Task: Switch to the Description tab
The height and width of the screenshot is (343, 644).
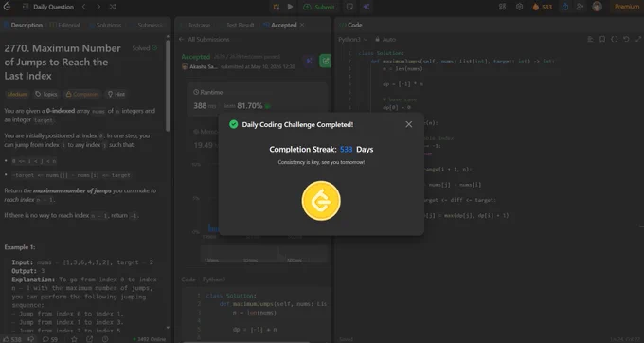Action: coord(23,25)
